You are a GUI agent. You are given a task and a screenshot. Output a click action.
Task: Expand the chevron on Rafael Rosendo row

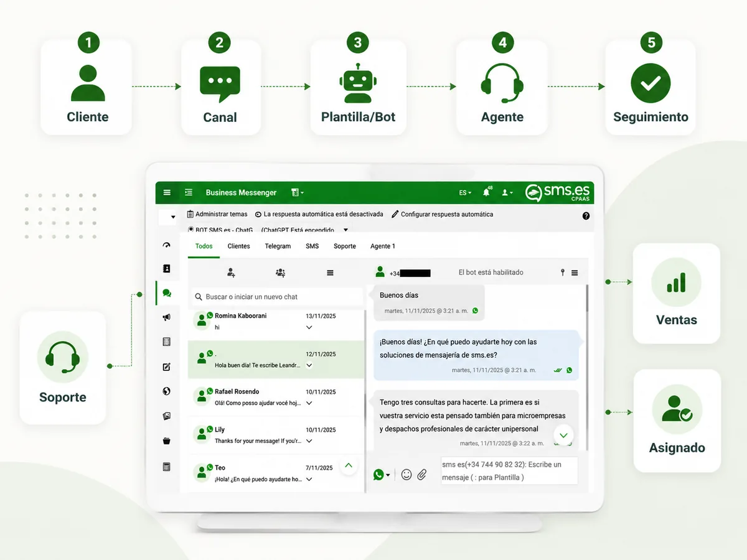click(x=309, y=403)
